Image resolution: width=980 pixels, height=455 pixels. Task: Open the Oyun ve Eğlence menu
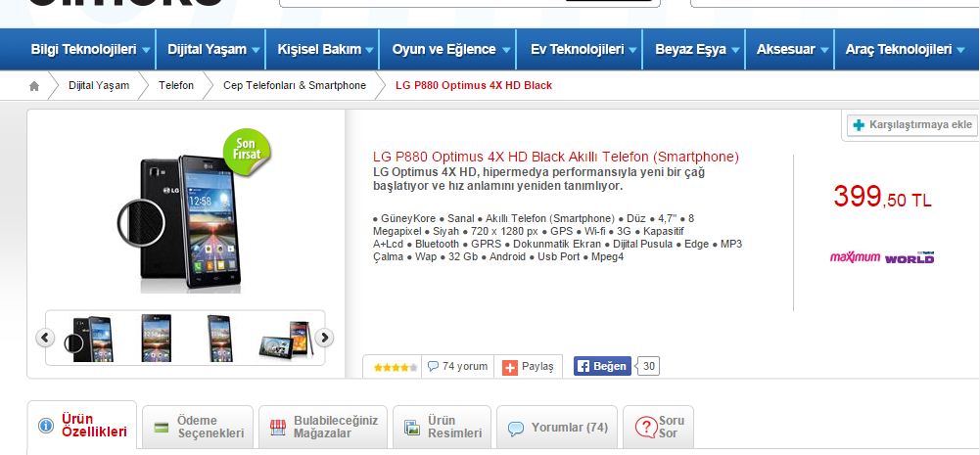coord(449,49)
